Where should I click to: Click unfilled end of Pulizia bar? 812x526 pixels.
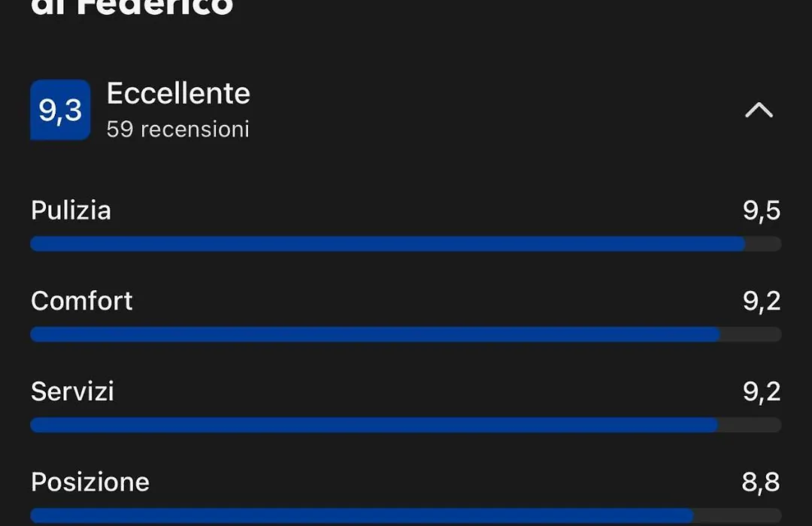click(x=763, y=244)
